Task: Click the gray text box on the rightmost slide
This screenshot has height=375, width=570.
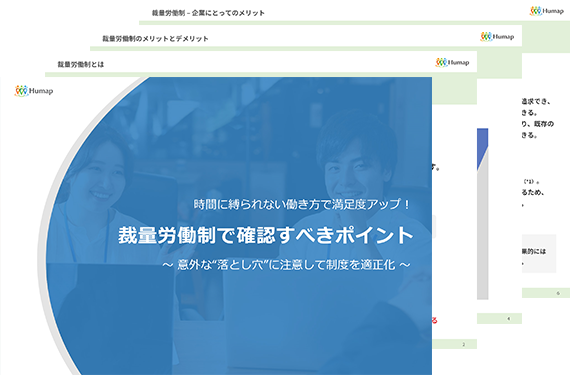Action: (539, 254)
